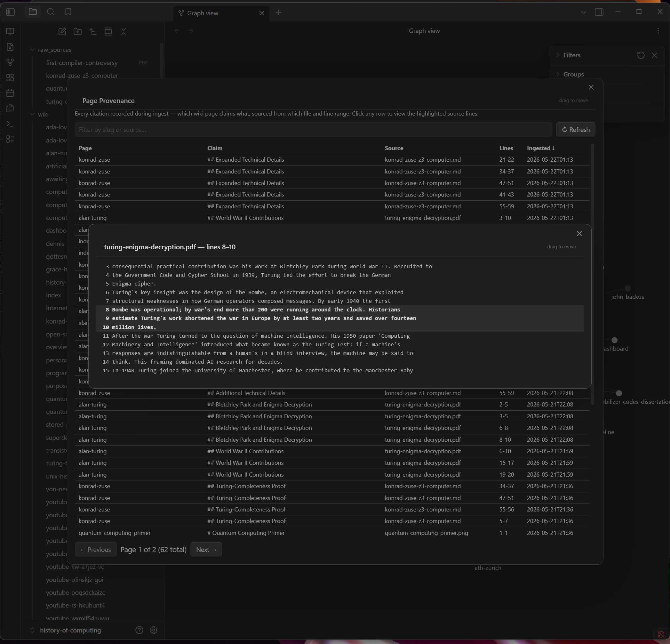Select konrad-zuse row with lines 21-22
Image resolution: width=670 pixels, height=644 pixels.
332,160
